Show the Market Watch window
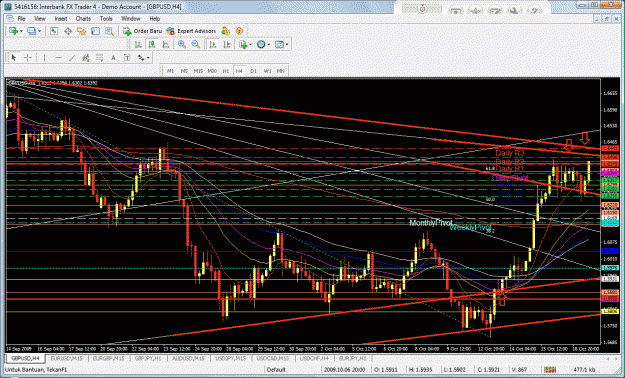 point(54,31)
